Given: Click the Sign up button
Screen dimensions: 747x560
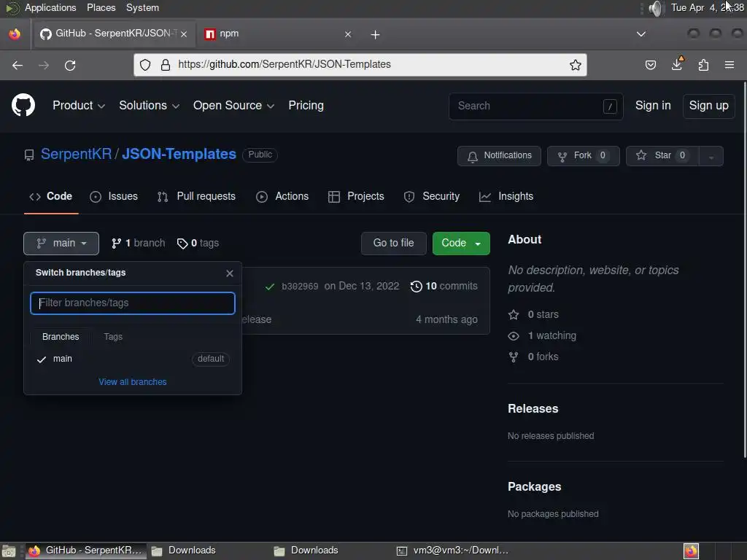Looking at the screenshot, I should coord(708,106).
